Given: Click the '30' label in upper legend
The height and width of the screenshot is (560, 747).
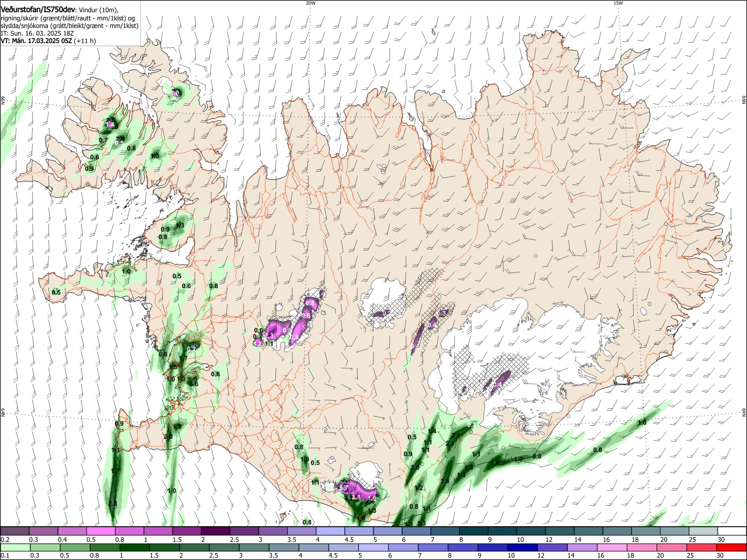Looking at the screenshot, I should coord(721,540).
